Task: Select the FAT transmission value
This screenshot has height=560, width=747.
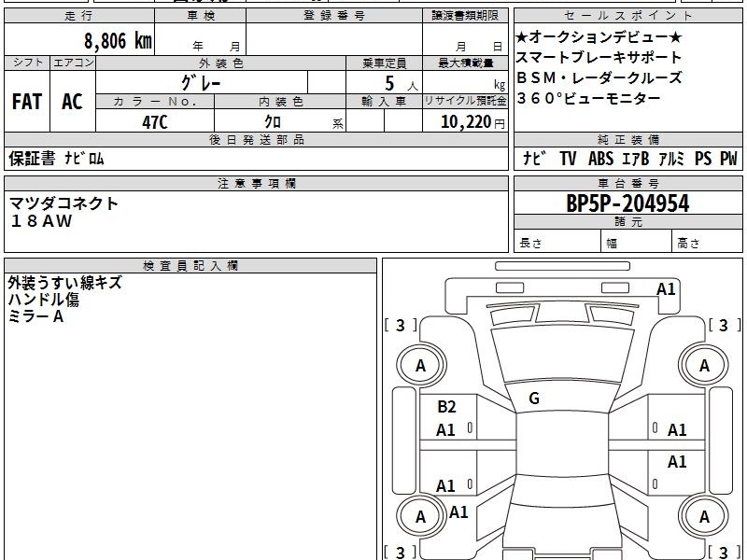Action: [x=27, y=102]
